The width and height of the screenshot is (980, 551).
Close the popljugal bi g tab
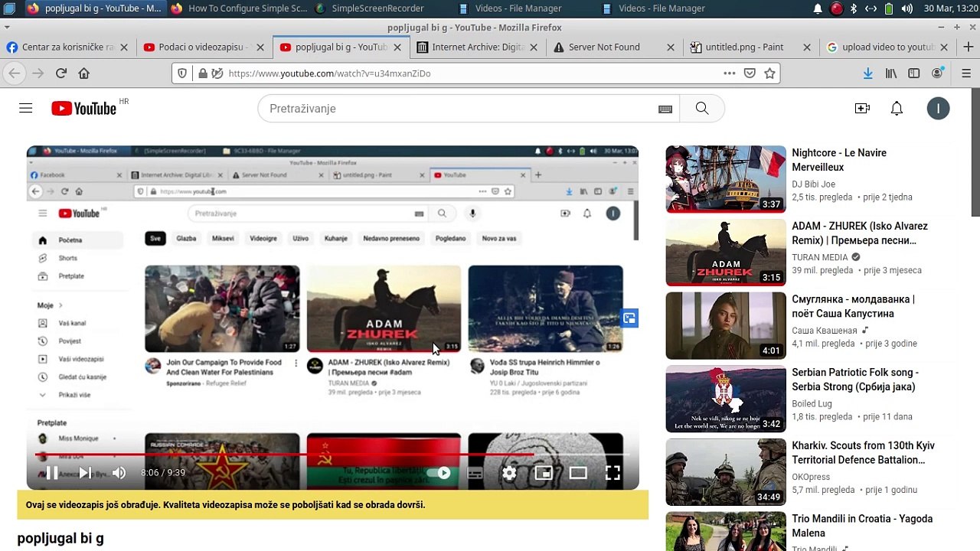point(397,47)
